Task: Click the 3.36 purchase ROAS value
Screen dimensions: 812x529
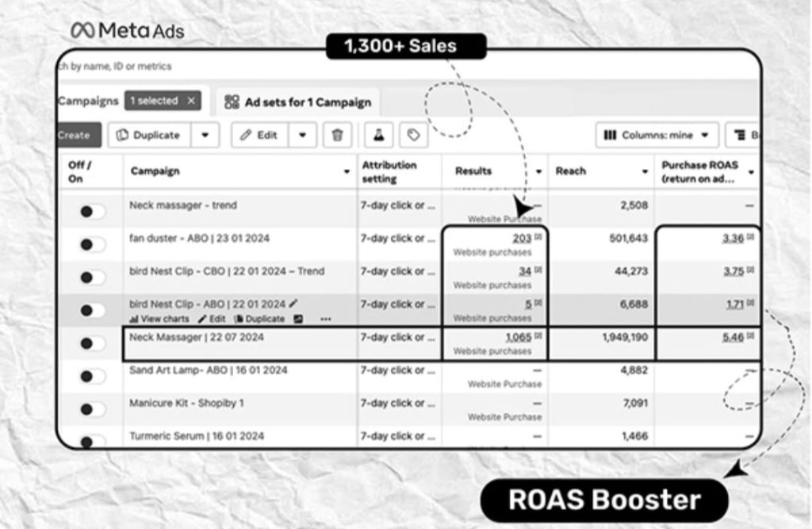Action: (x=733, y=238)
